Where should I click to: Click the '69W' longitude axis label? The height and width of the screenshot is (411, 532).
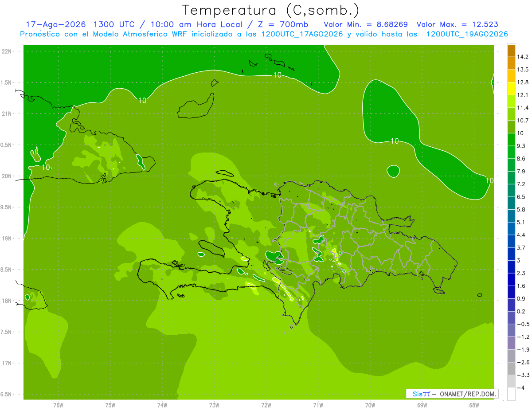422,405
